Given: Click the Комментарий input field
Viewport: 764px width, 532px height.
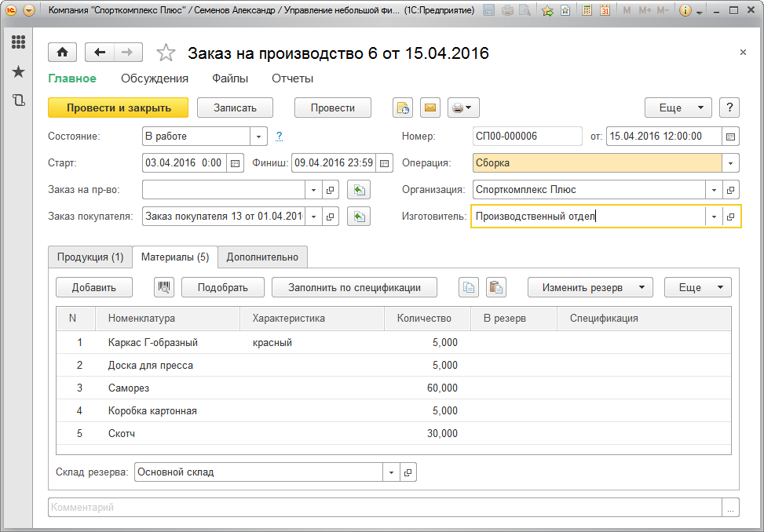Looking at the screenshot, I should 385,508.
